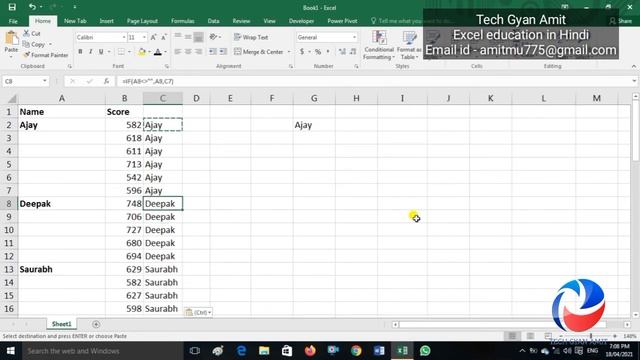Select cell A13 containing Saurabh
Viewport: 640px width, 360px height.
coord(62,269)
